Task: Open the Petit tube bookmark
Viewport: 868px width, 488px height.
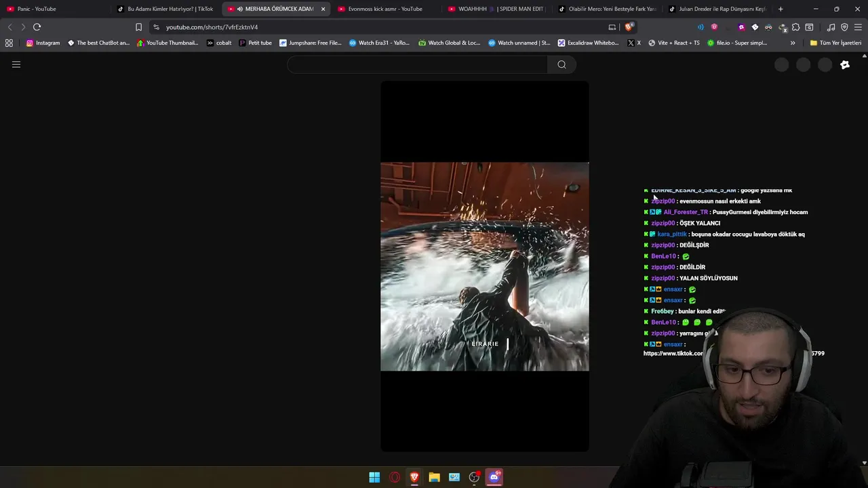Action: coord(256,43)
